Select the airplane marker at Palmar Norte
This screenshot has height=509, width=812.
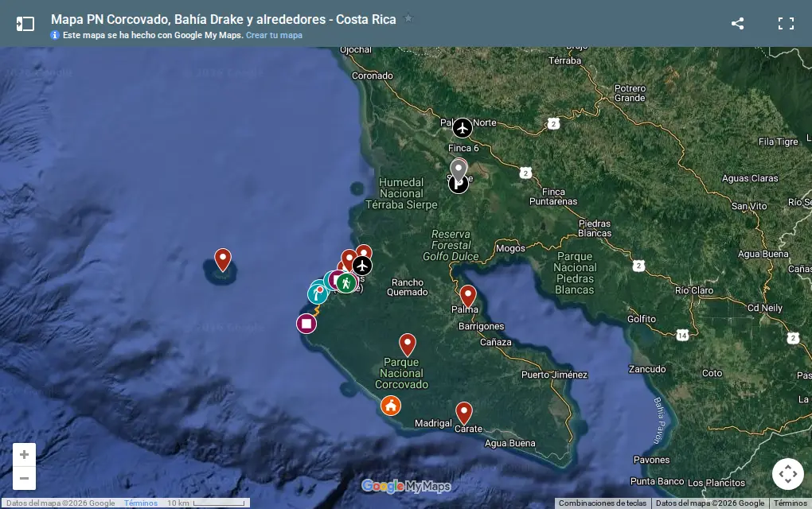click(463, 128)
